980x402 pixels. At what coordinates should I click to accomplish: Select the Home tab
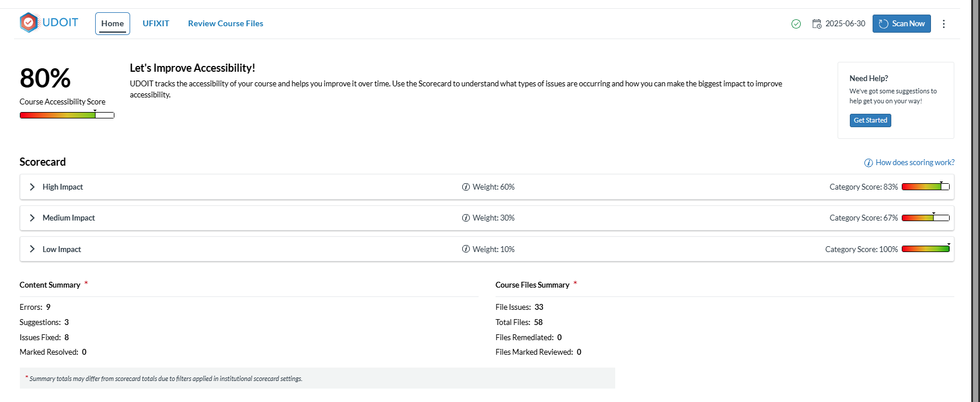(x=113, y=24)
